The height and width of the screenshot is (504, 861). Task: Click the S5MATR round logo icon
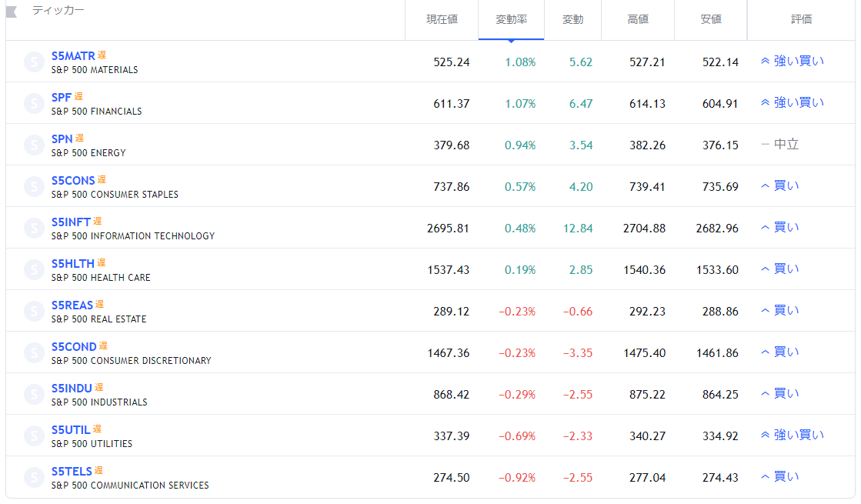click(x=34, y=62)
